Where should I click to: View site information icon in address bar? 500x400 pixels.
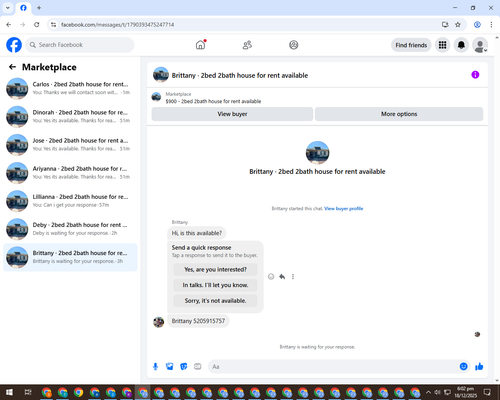pos(53,25)
